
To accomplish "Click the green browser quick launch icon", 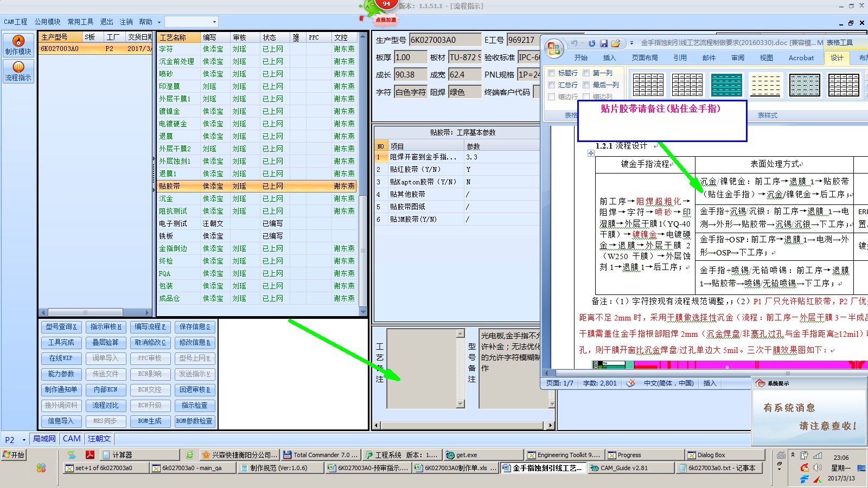I will pos(189,455).
